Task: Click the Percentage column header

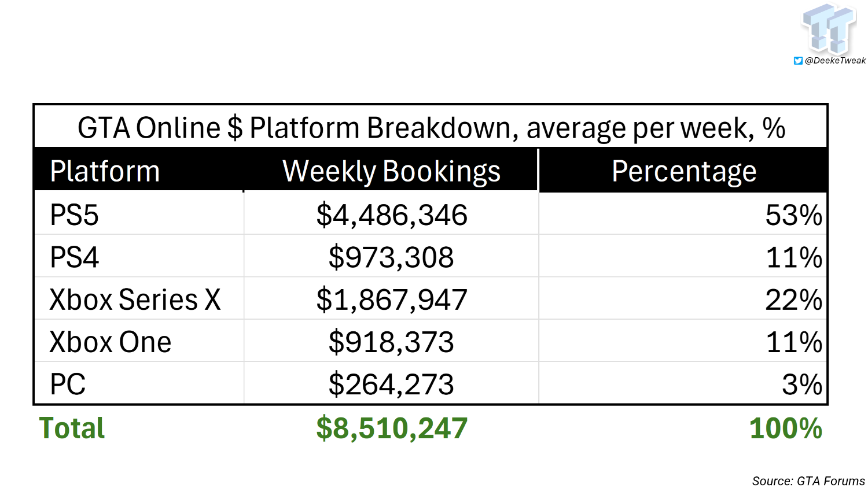Action: coord(684,172)
